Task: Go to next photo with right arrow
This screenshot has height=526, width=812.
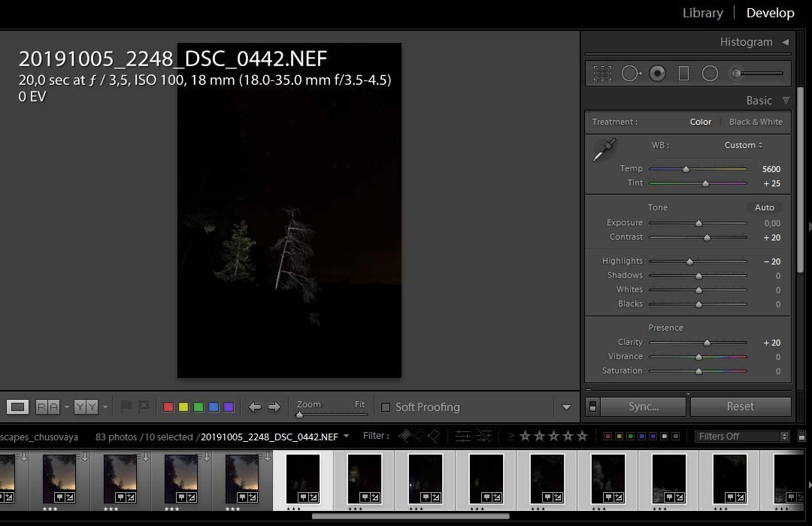Action: [274, 407]
